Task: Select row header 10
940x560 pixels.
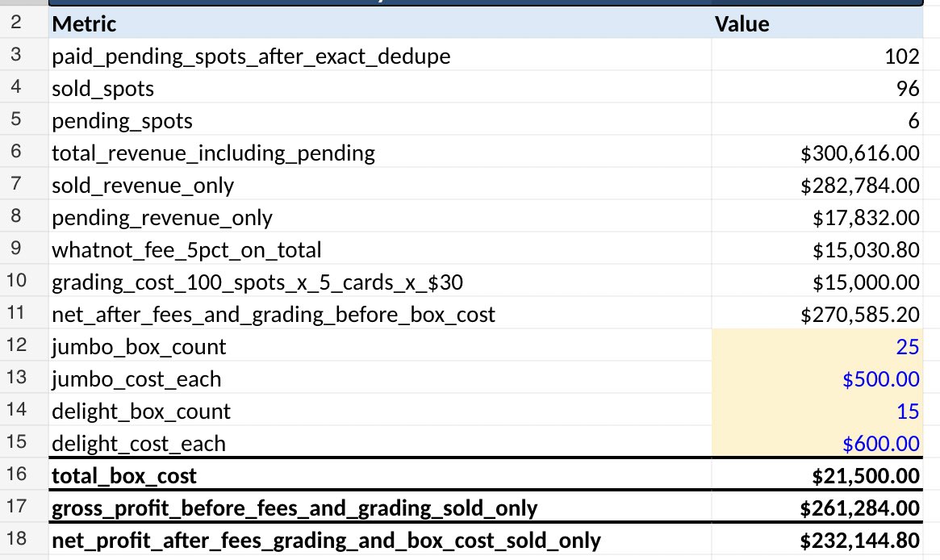Action: click(x=24, y=281)
